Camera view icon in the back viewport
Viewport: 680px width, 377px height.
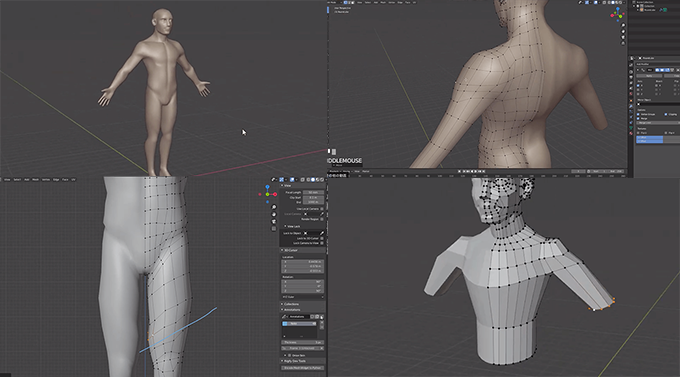(623, 37)
